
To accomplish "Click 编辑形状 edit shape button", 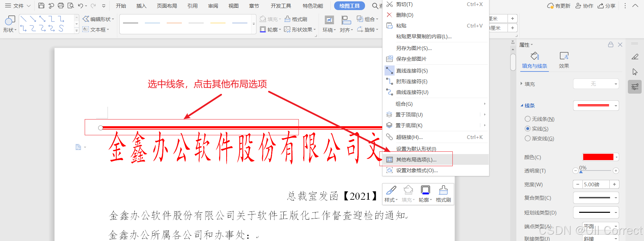I will click(98, 19).
